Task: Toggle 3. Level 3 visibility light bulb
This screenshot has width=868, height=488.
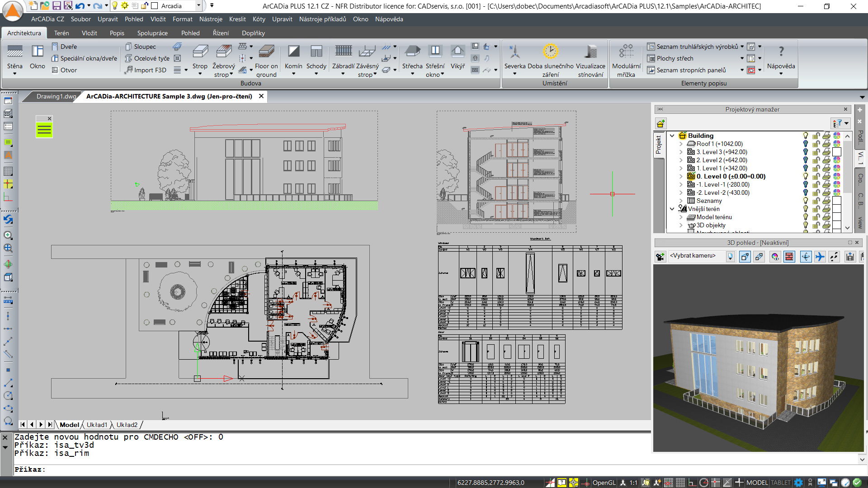Action: tap(805, 152)
